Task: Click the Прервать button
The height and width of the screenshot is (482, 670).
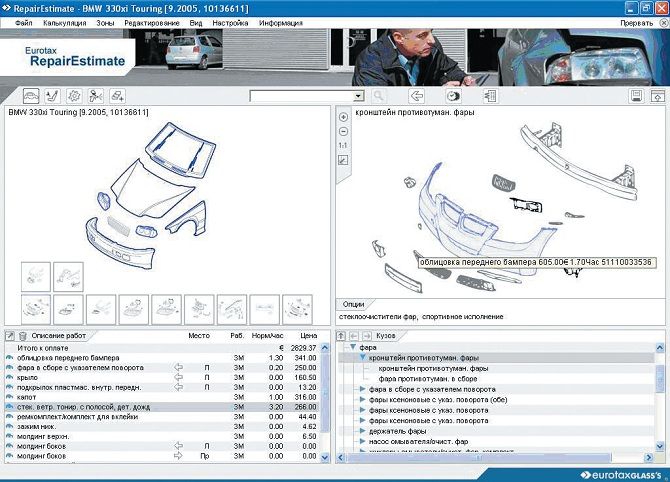Action: (x=637, y=23)
